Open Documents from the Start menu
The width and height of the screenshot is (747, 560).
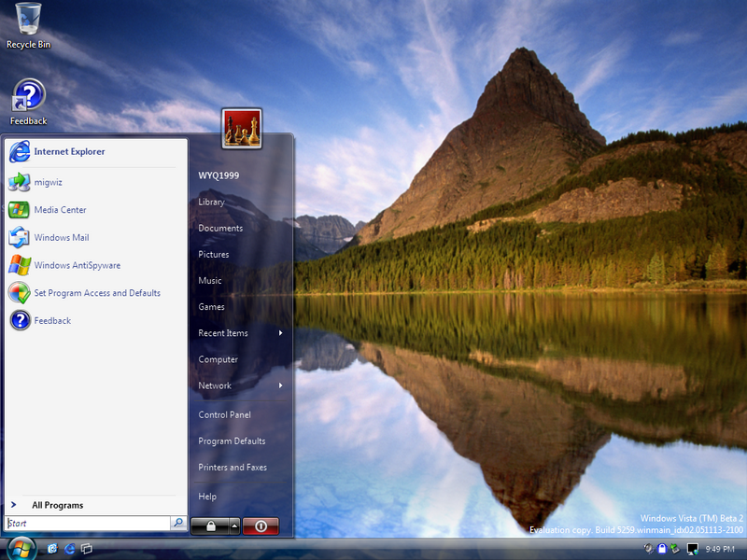pyautogui.click(x=220, y=228)
